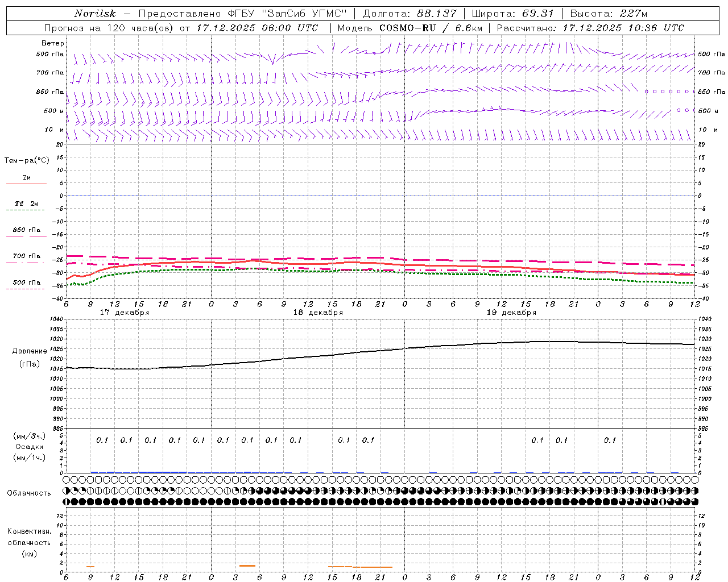728x582 pixels.
Task: Click the Давление panel label
Action: (x=30, y=351)
